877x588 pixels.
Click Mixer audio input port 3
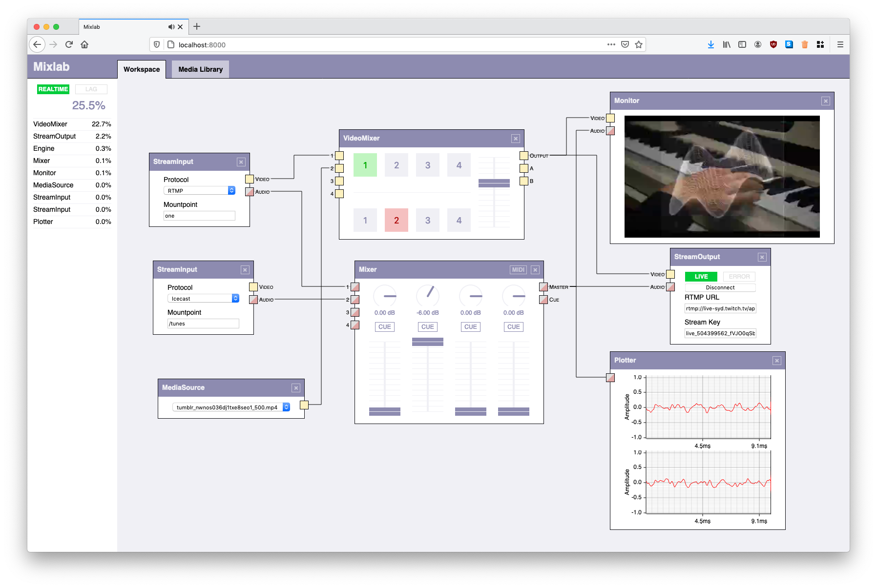pos(355,312)
